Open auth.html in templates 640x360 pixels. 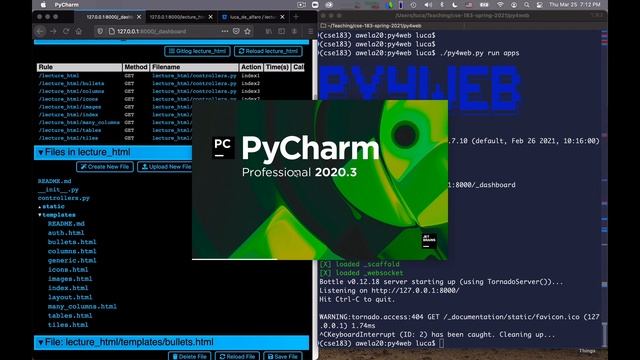(66, 233)
